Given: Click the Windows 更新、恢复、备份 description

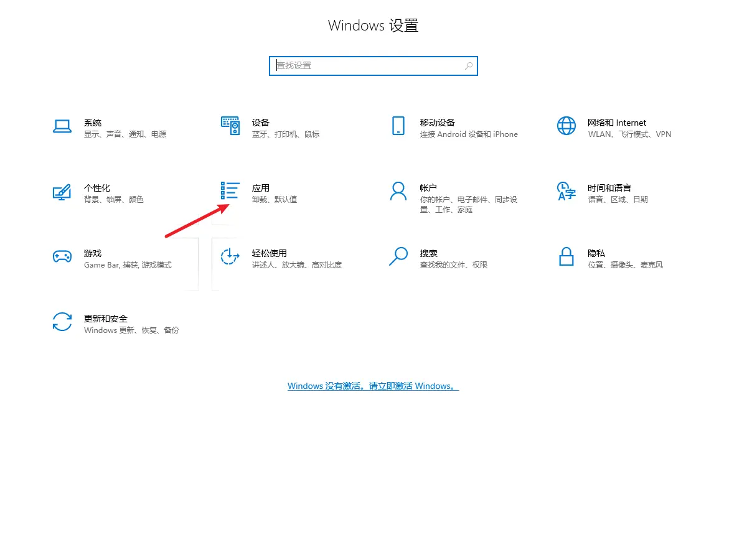Looking at the screenshot, I should click(x=131, y=330).
